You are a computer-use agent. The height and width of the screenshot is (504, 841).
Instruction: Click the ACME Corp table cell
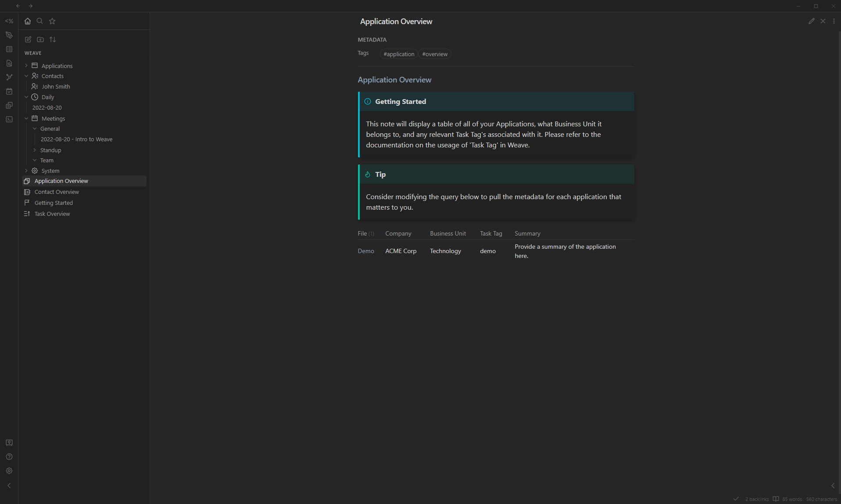coord(401,251)
